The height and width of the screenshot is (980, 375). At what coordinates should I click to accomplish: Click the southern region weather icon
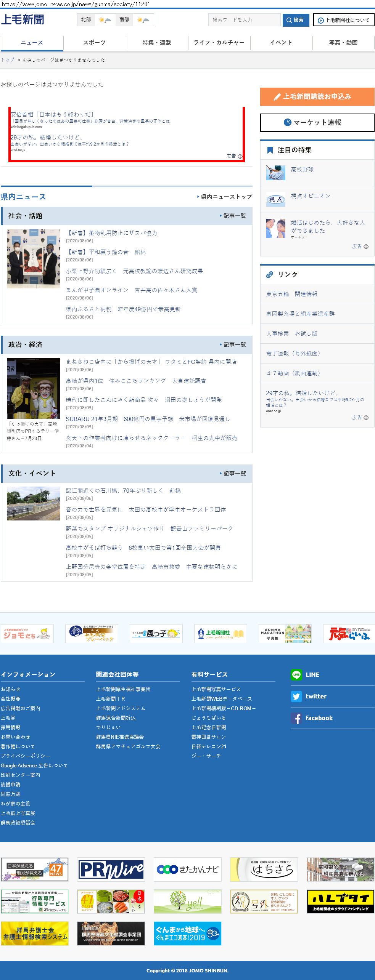[143, 20]
